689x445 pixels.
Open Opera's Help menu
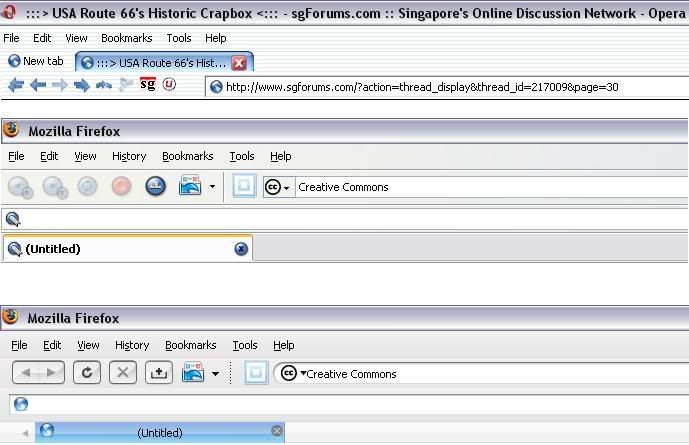[216, 38]
